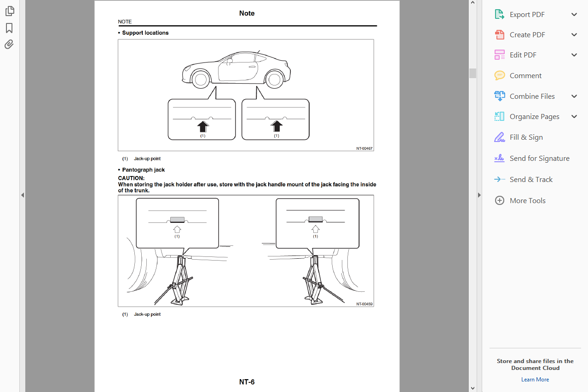Expand the Create PDF chevron
The width and height of the screenshot is (588, 392).
pyautogui.click(x=574, y=34)
